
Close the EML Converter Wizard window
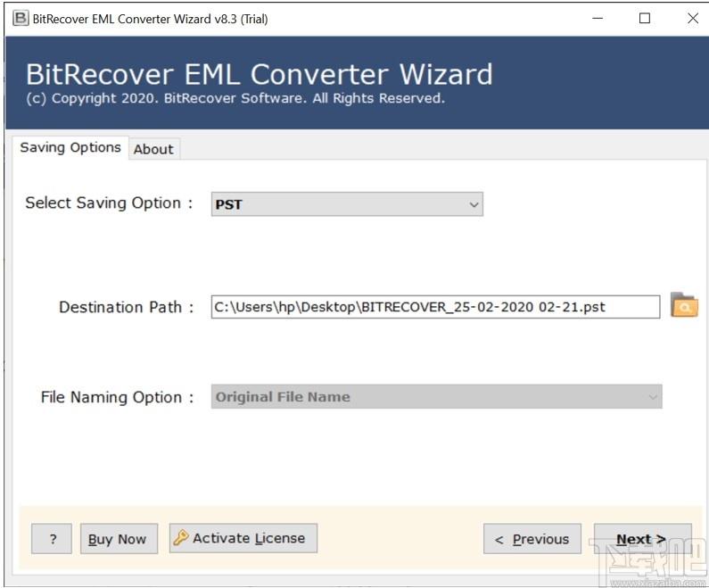pos(693,19)
